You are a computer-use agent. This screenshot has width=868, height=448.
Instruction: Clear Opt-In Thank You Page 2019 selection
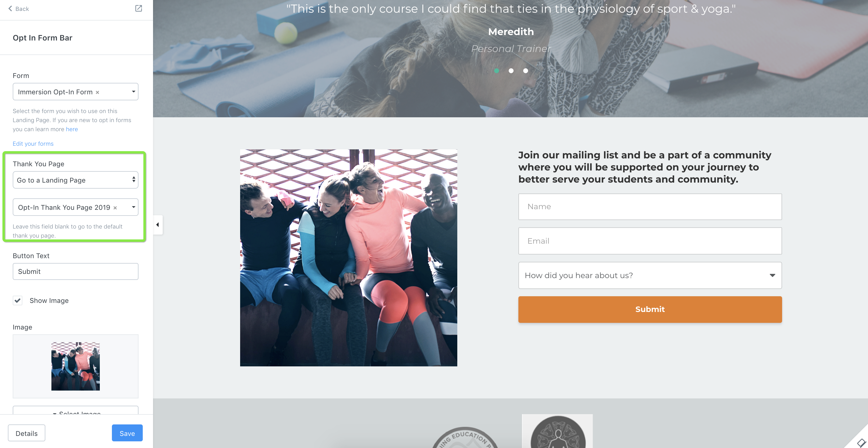tap(115, 208)
